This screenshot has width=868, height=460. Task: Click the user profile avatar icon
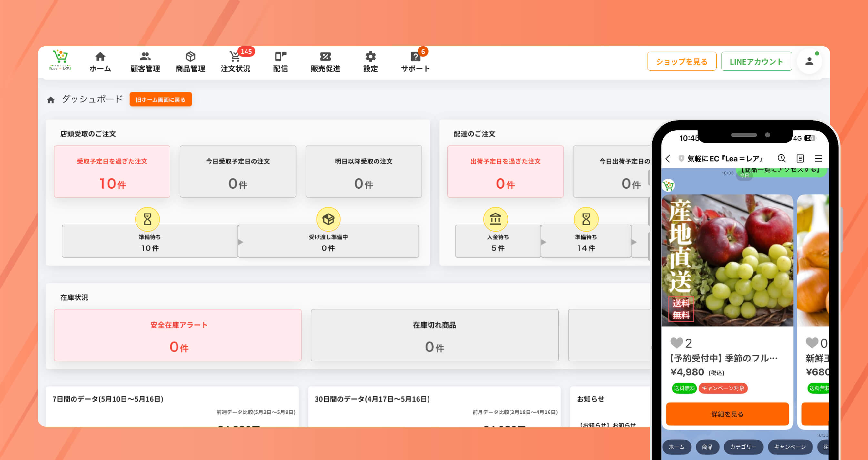(809, 61)
